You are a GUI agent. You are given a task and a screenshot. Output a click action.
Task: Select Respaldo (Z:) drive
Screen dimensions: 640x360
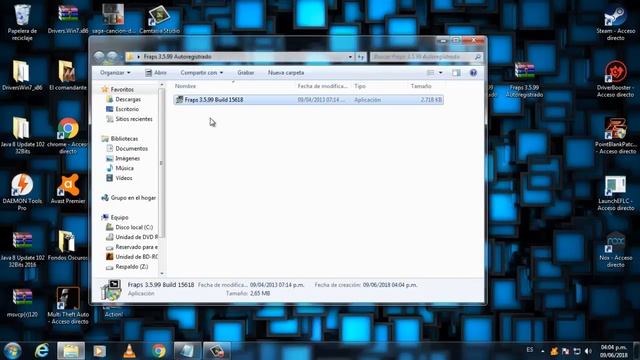pyautogui.click(x=131, y=267)
